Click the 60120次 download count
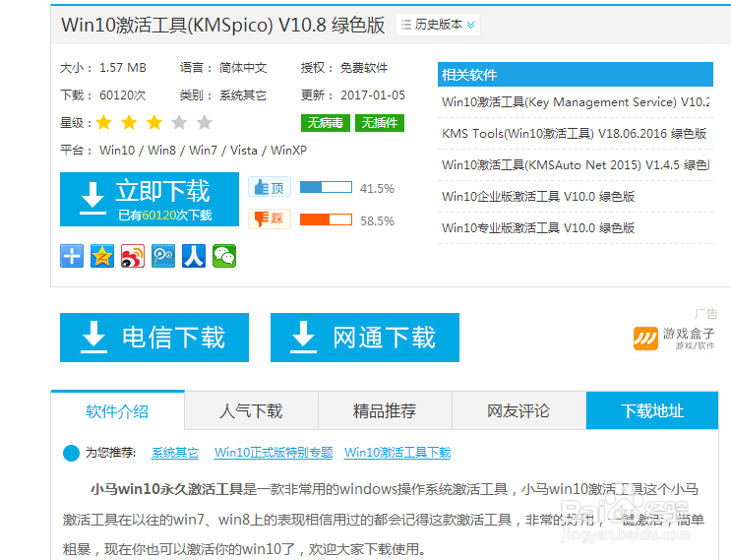This screenshot has width=731, height=560. (x=123, y=95)
